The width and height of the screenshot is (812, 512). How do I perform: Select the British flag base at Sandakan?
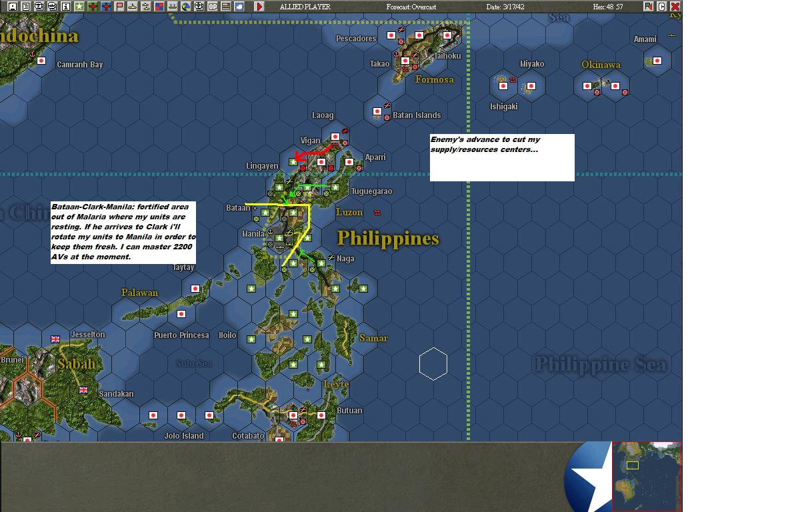83,390
